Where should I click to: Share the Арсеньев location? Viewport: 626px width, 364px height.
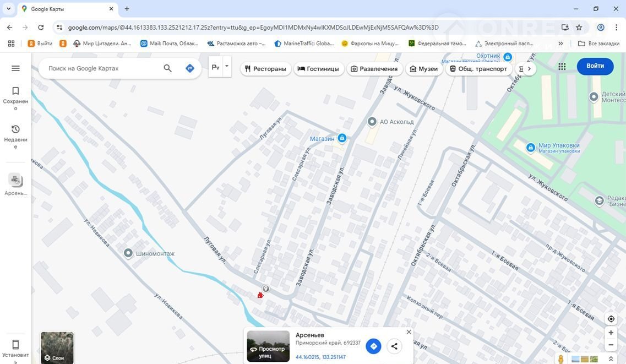click(x=394, y=346)
